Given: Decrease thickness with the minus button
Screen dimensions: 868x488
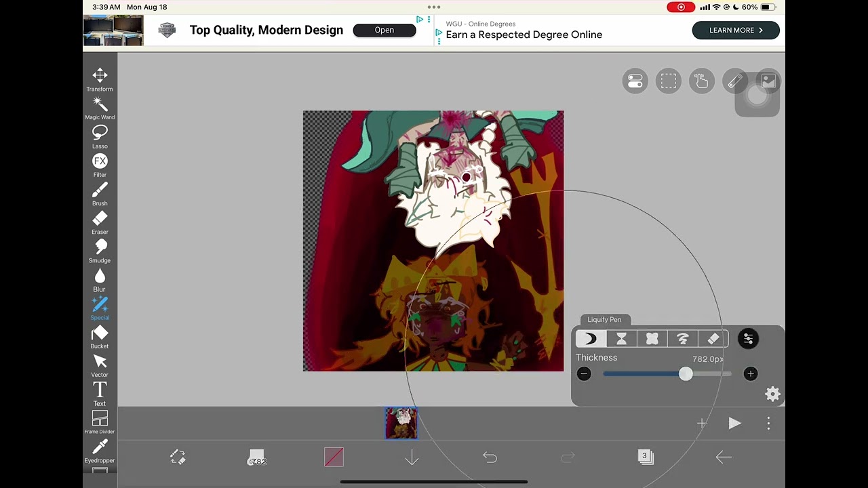Looking at the screenshot, I should 584,373.
